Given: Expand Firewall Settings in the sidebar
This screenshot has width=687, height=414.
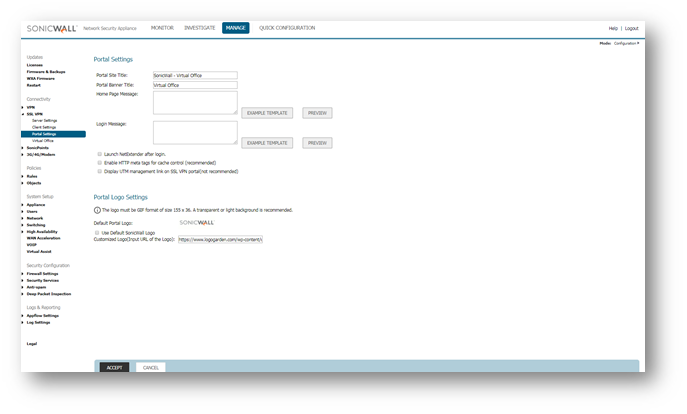Looking at the screenshot, I should tap(41, 273).
